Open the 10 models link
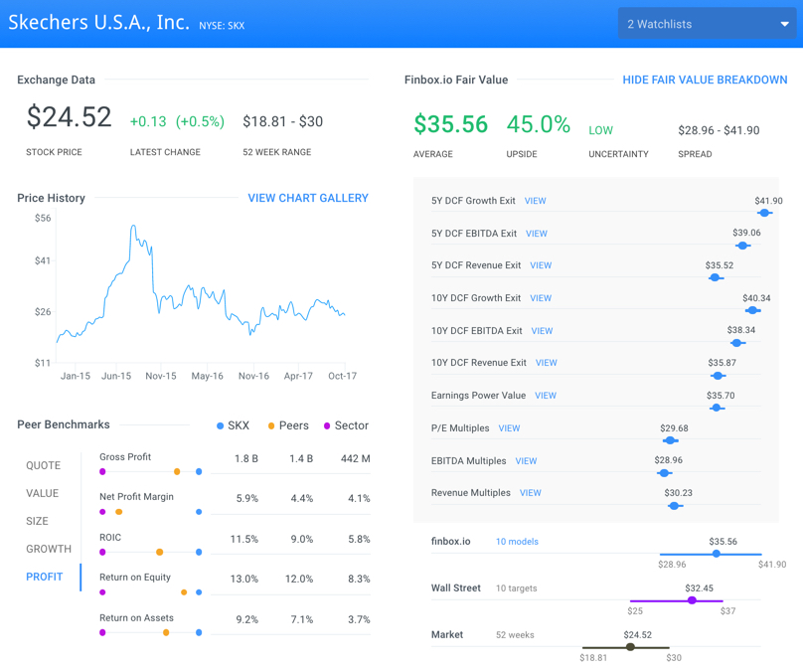 coord(517,542)
